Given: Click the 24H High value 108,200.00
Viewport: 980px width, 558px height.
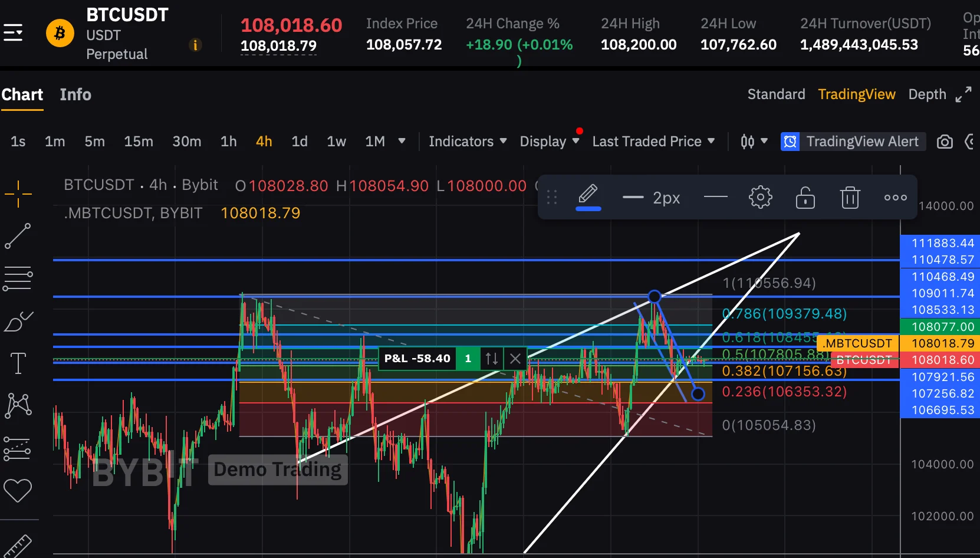Looking at the screenshot, I should (639, 45).
